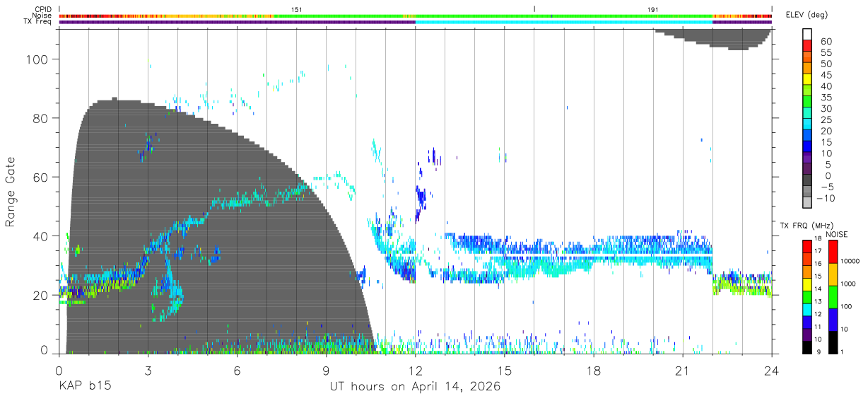The image size is (868, 401).
Task: Click the 21 hour tick on UT axis
Action: pyautogui.click(x=683, y=371)
